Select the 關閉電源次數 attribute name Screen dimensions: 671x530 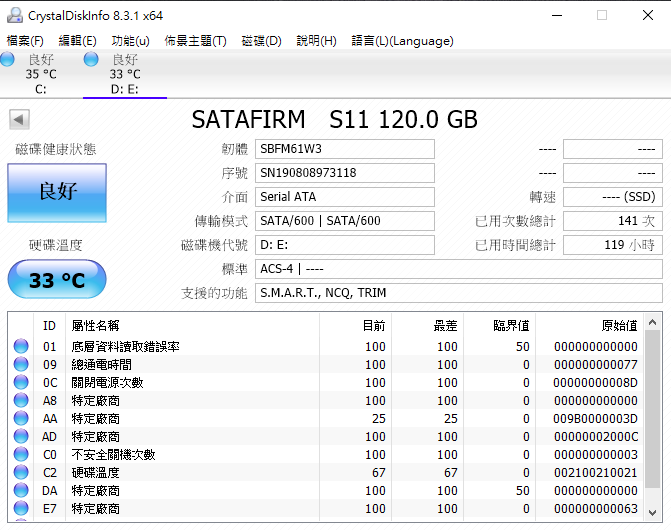pyautogui.click(x=107, y=382)
